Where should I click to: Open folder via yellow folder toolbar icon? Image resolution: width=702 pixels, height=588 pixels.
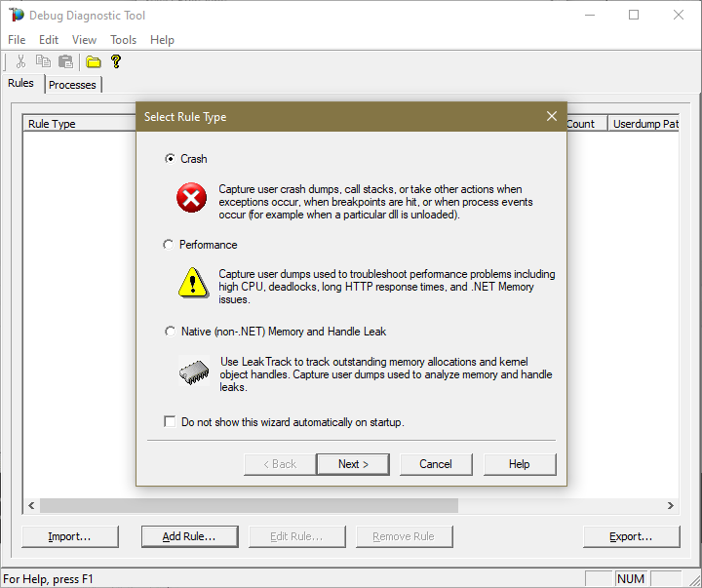point(94,61)
